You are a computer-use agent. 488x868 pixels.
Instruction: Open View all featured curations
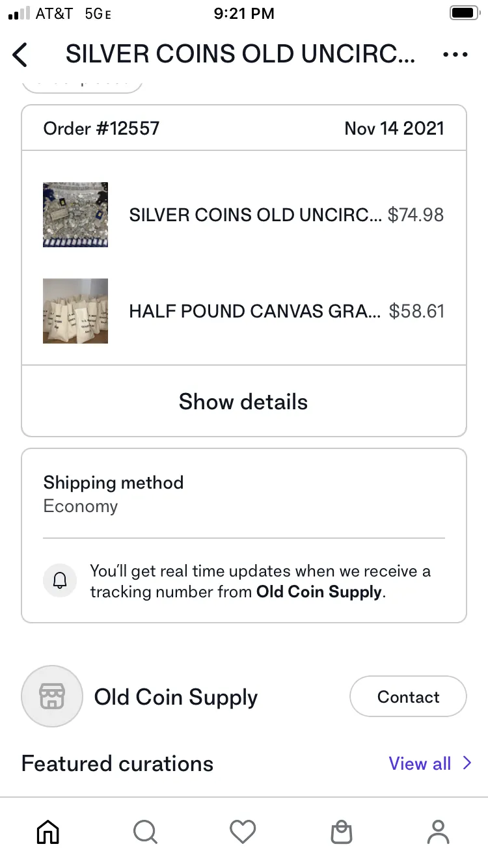[x=420, y=763]
